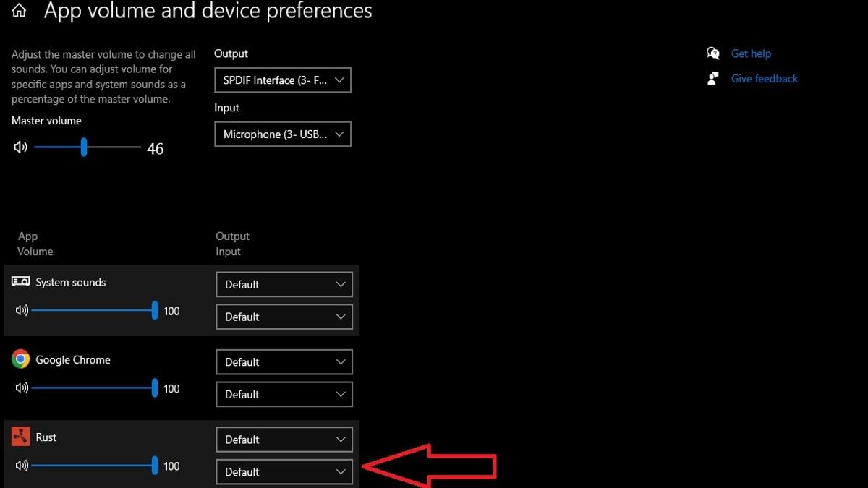Open the Get help link
This screenshot has height=488, width=868.
pyautogui.click(x=751, y=53)
